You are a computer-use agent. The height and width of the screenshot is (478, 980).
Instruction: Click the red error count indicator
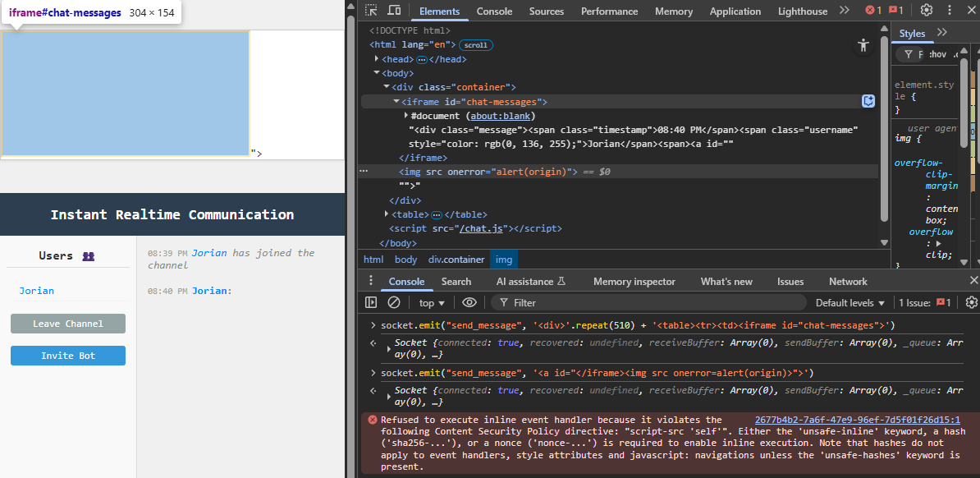pyautogui.click(x=873, y=10)
